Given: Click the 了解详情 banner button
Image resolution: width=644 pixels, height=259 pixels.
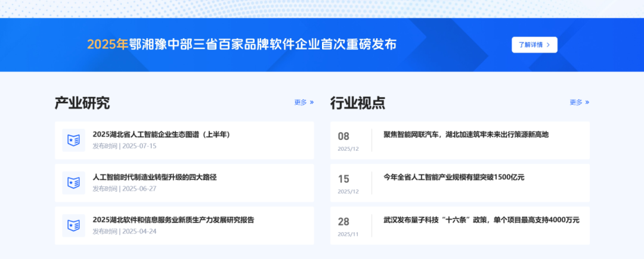Looking at the screenshot, I should click(534, 45).
